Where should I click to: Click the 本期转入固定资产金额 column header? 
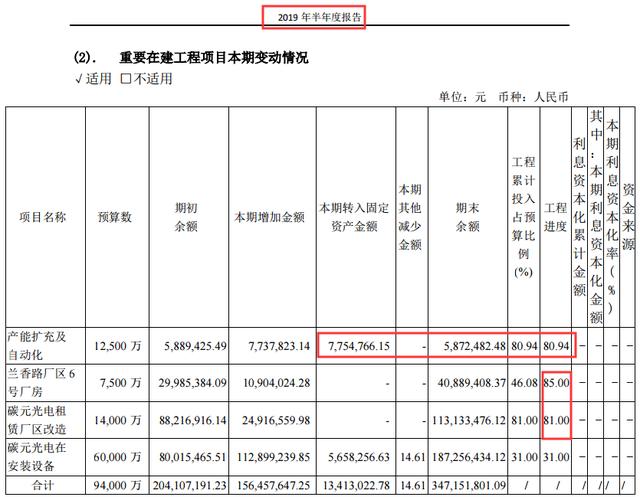pyautogui.click(x=354, y=217)
